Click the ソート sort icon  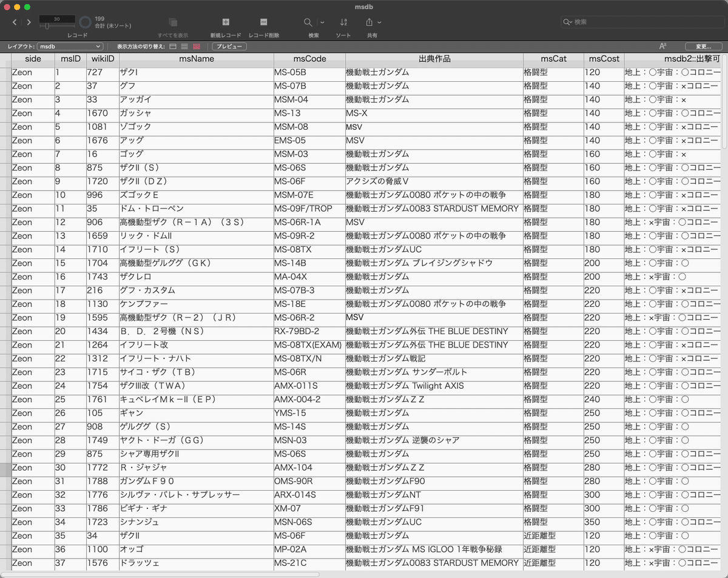(343, 22)
